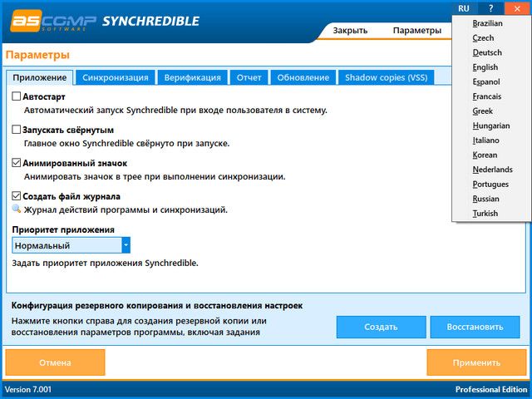Tick the Запускать свёрнутым checkbox
Viewport: 532px width, 399px height.
point(17,131)
